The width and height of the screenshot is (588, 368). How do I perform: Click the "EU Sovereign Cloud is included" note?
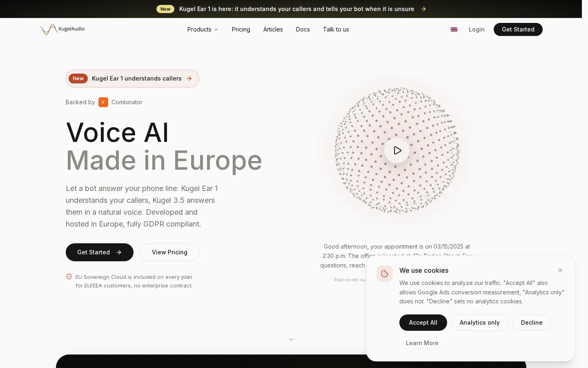click(134, 281)
